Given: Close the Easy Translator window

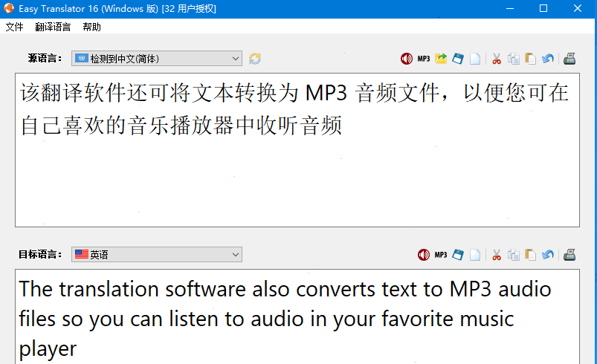Looking at the screenshot, I should [577, 8].
